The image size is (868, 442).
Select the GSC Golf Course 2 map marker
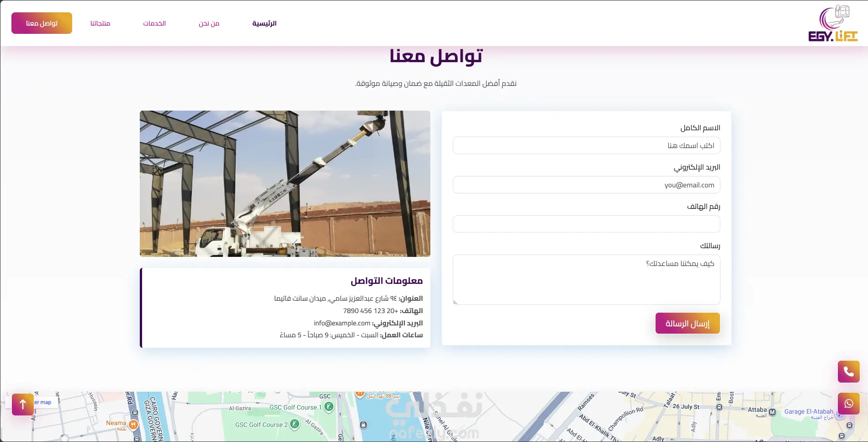pyautogui.click(x=295, y=424)
